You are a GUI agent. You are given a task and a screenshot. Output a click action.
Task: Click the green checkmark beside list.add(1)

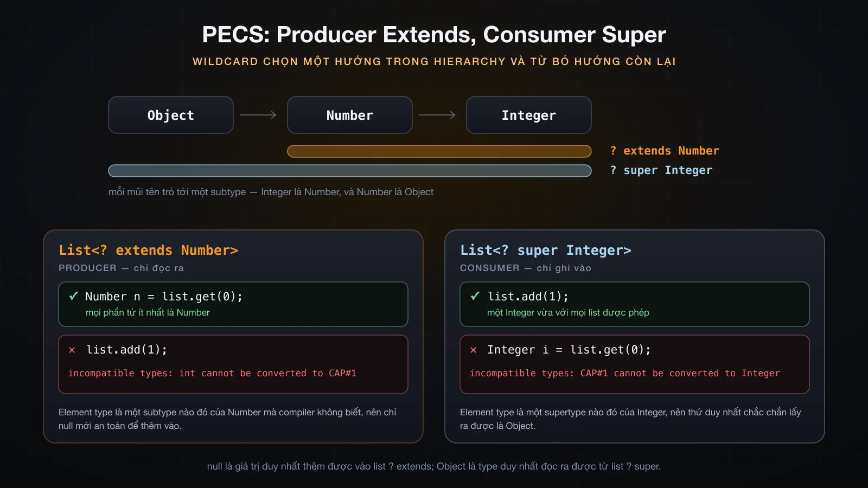(475, 296)
